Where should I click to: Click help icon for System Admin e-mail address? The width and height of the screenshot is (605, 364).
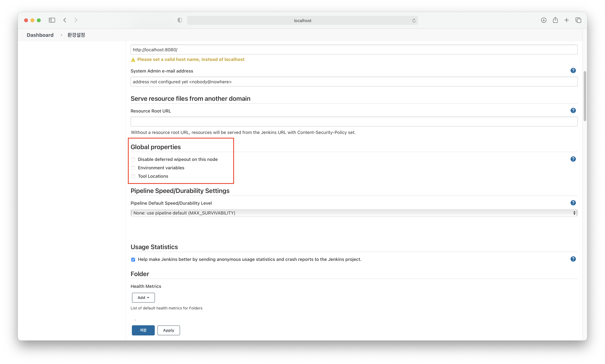point(573,71)
